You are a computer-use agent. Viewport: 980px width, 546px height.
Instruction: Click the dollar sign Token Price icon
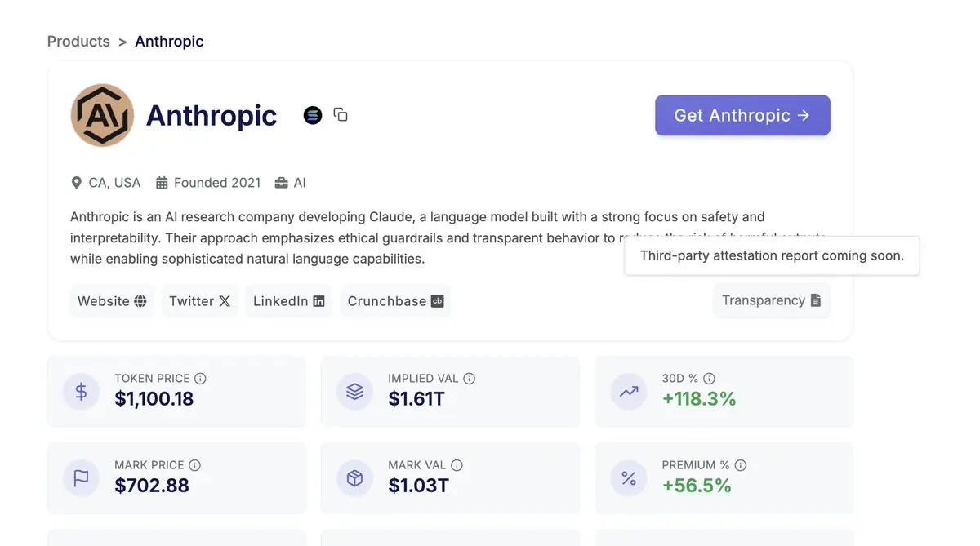(81, 392)
